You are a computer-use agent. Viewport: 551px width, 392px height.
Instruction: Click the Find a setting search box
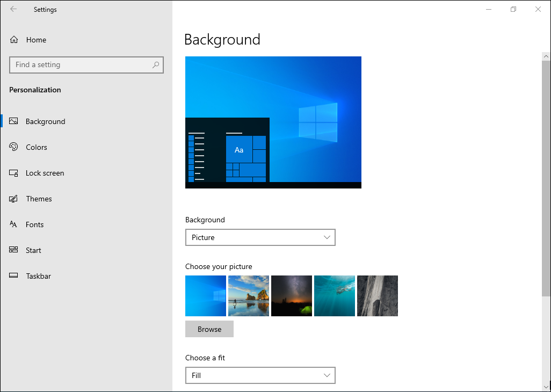click(86, 65)
